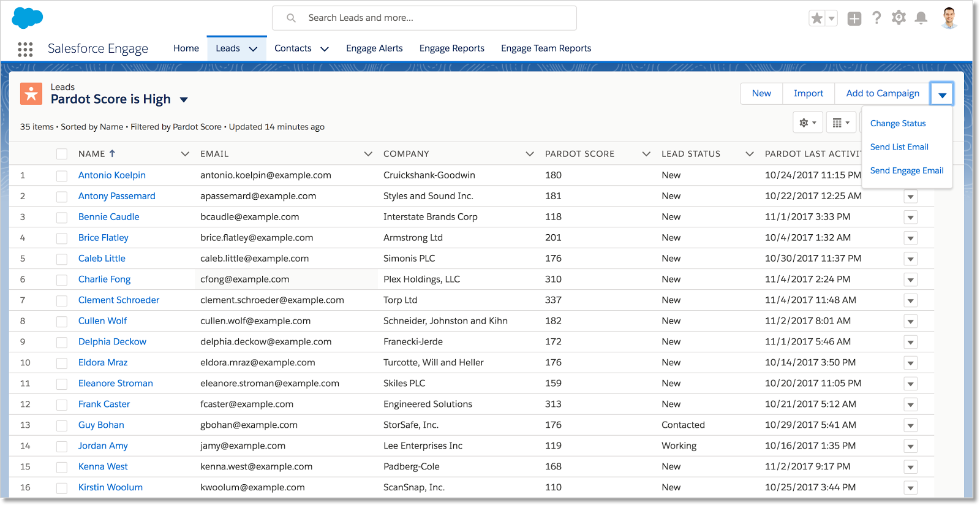Open list view controls gear
This screenshot has height=505, width=980.
click(x=807, y=123)
